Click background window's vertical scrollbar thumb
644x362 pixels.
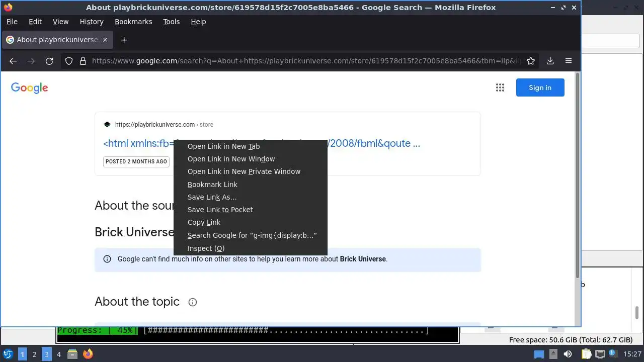click(637, 312)
